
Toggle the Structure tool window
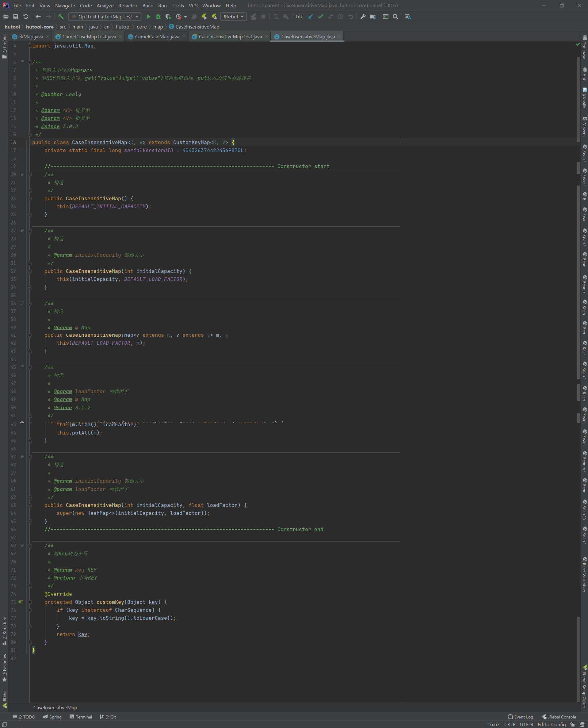pyautogui.click(x=4, y=630)
